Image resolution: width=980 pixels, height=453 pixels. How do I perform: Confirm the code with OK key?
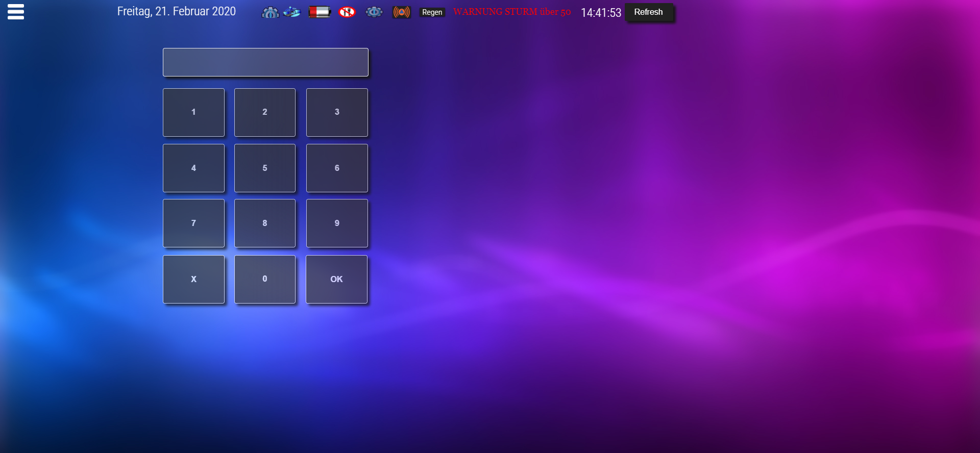pos(336,279)
